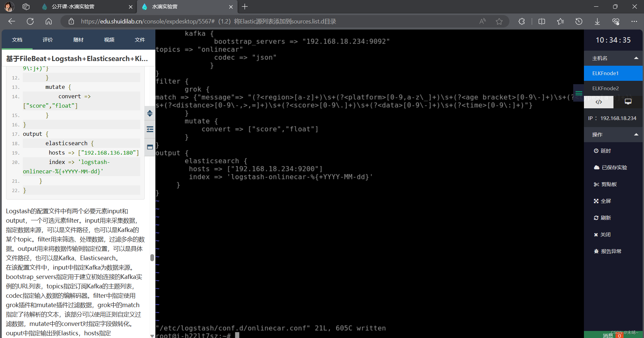Open the tab actions menu icon

pos(26,7)
